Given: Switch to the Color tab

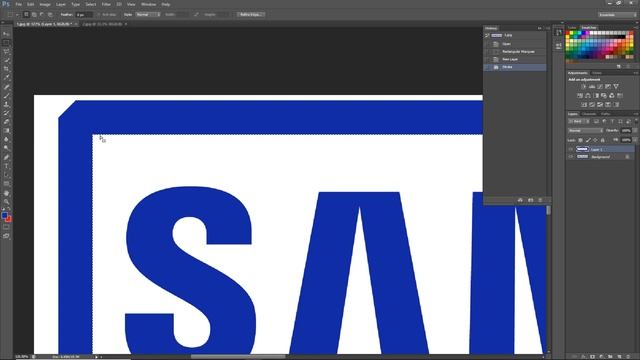Looking at the screenshot, I should tap(572, 28).
